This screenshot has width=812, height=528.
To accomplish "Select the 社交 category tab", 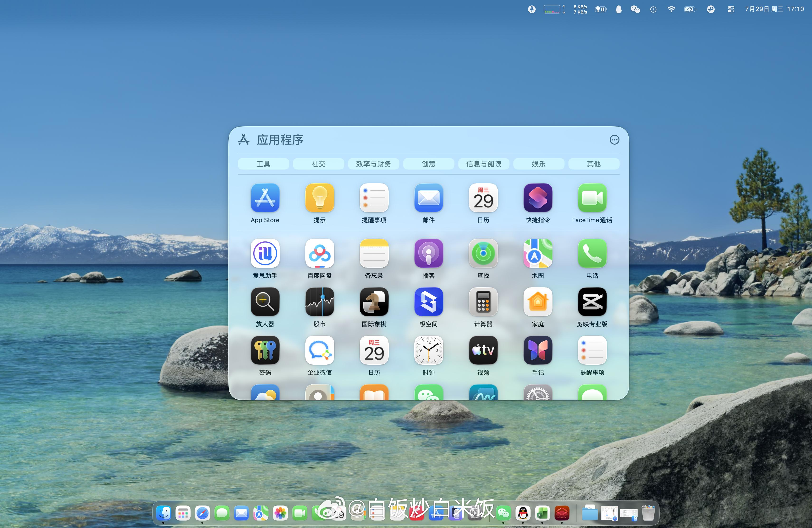I will tap(318, 164).
